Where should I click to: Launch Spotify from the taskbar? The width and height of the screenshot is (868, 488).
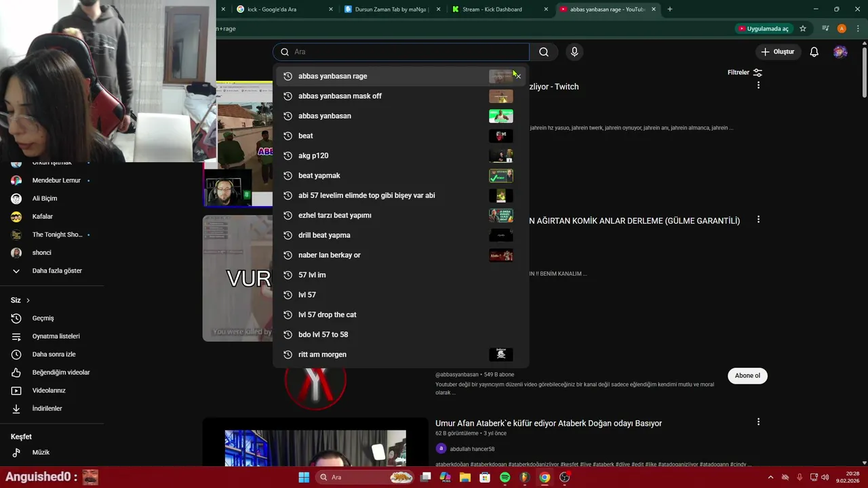click(505, 477)
